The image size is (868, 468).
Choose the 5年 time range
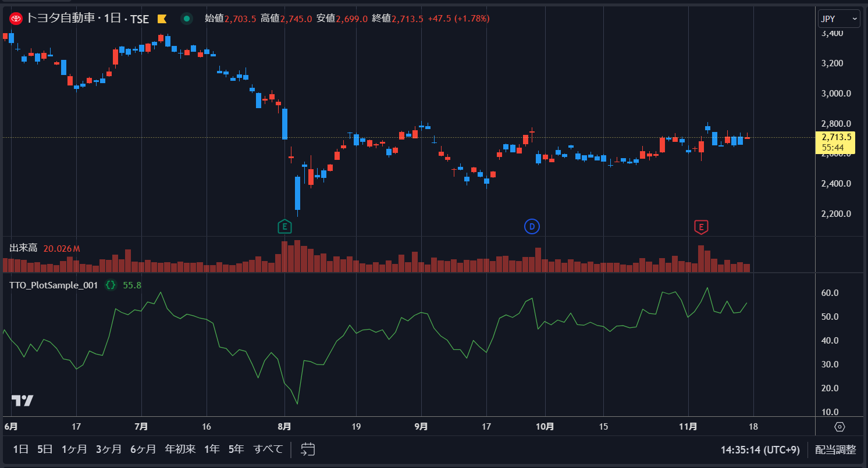click(x=236, y=449)
